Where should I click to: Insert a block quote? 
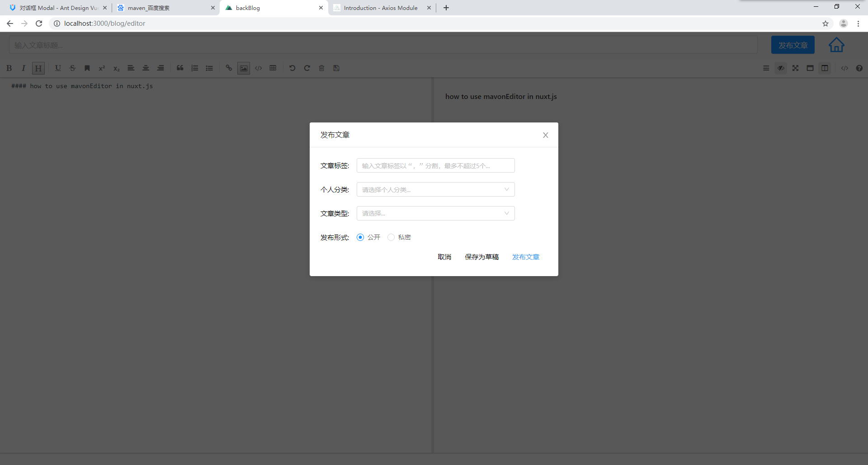pos(180,68)
